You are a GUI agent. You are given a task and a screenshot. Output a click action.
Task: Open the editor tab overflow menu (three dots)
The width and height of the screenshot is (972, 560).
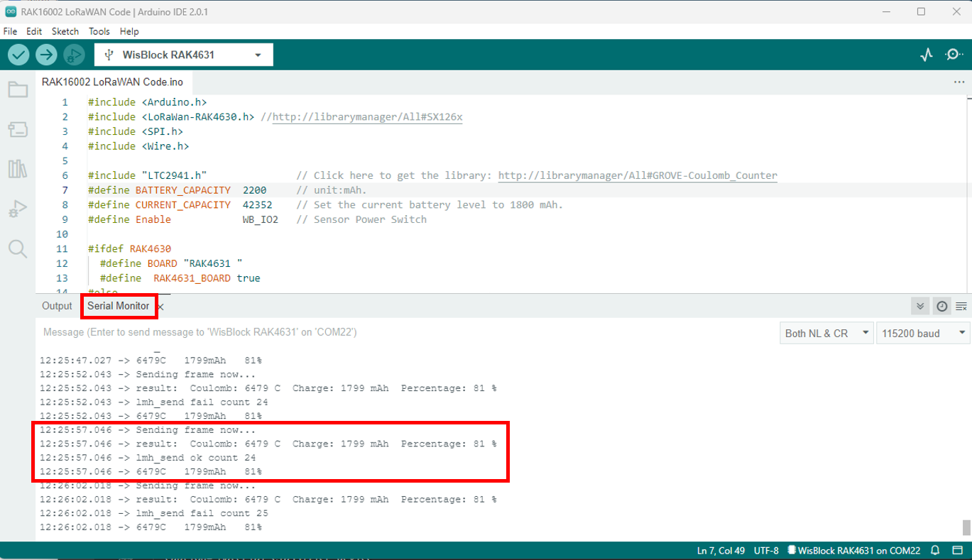[959, 82]
